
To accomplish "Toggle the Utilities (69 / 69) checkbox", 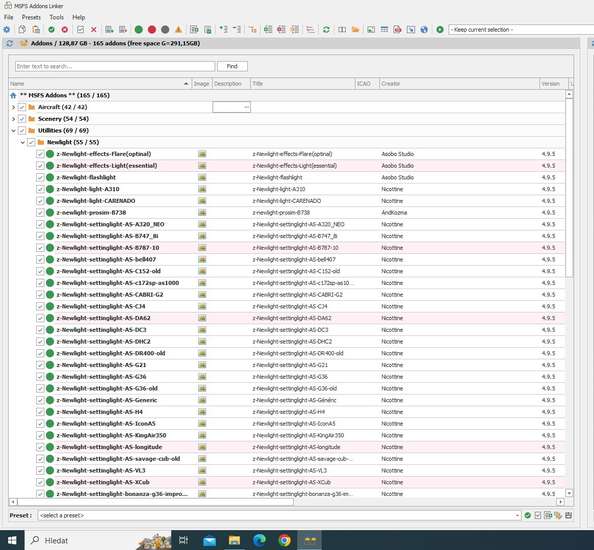I will click(22, 131).
